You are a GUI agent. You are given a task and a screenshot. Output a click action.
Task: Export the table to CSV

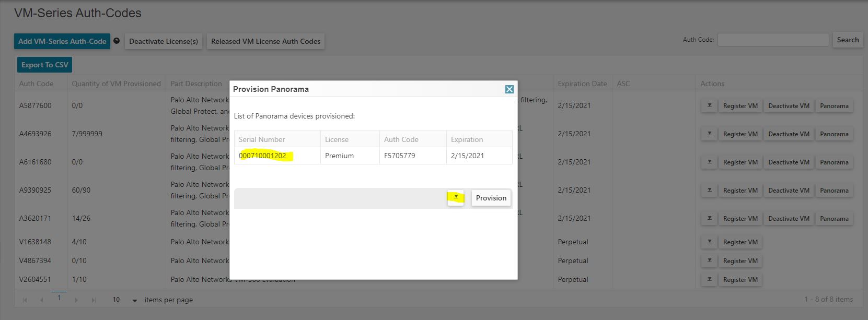click(44, 65)
